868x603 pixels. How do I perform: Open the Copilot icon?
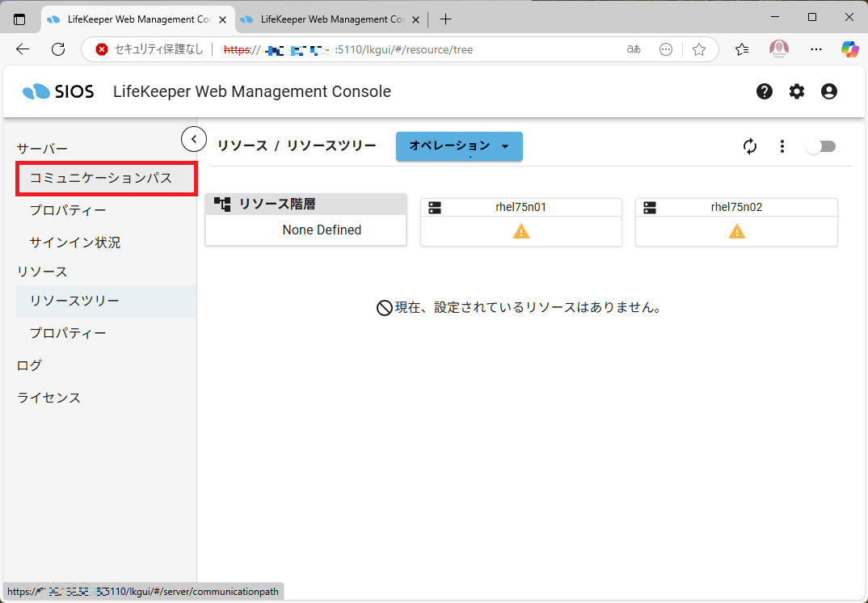pos(849,49)
